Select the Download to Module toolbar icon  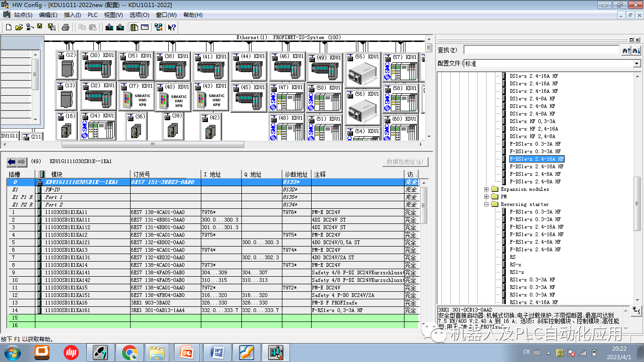[109, 27]
